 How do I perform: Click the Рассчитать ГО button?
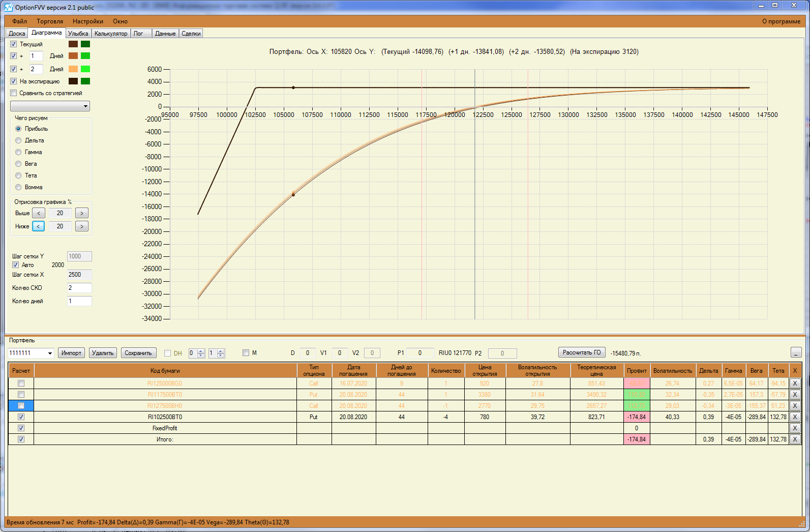[582, 352]
